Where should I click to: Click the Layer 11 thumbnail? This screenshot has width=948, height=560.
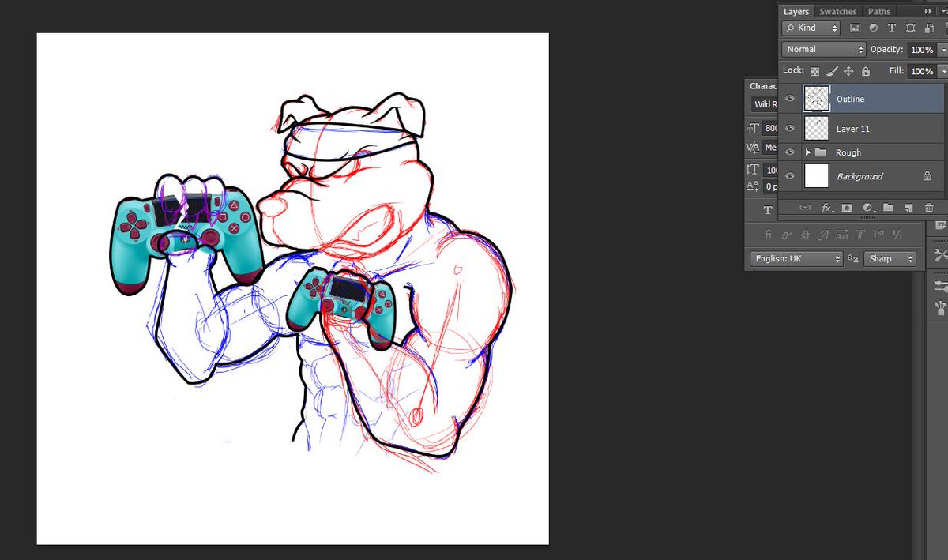click(816, 128)
